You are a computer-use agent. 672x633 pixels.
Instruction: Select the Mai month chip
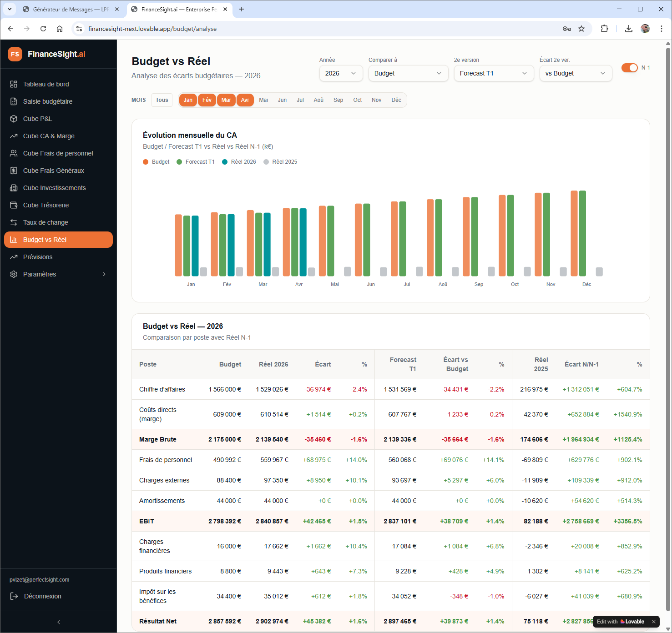pyautogui.click(x=263, y=100)
